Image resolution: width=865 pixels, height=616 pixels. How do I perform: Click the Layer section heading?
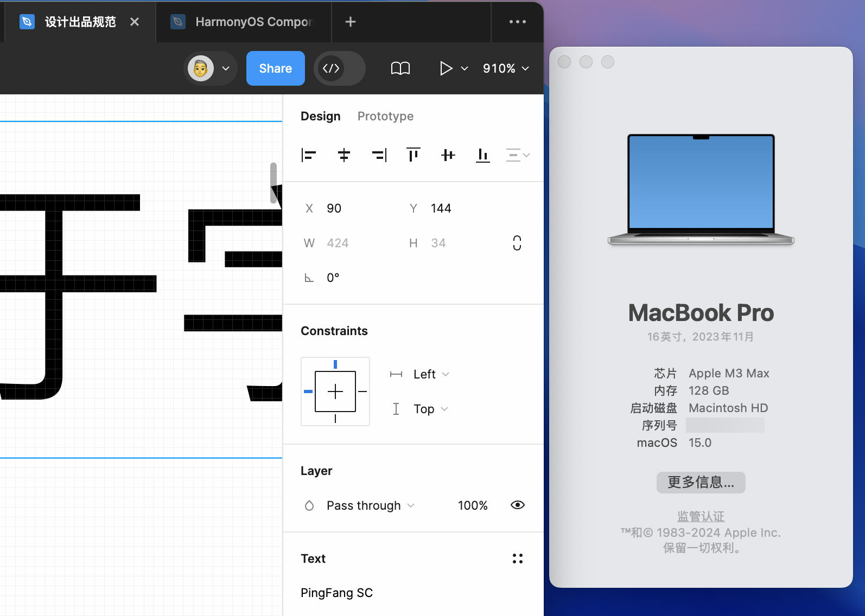click(x=316, y=471)
